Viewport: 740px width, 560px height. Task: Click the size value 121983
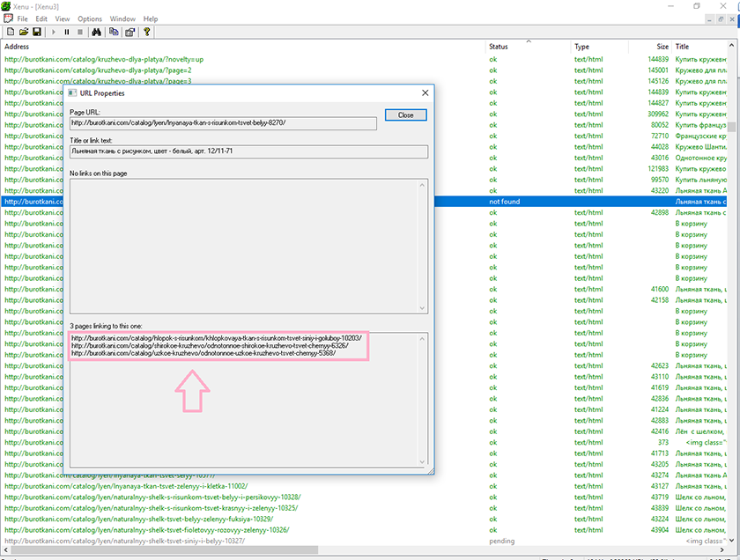tap(658, 169)
